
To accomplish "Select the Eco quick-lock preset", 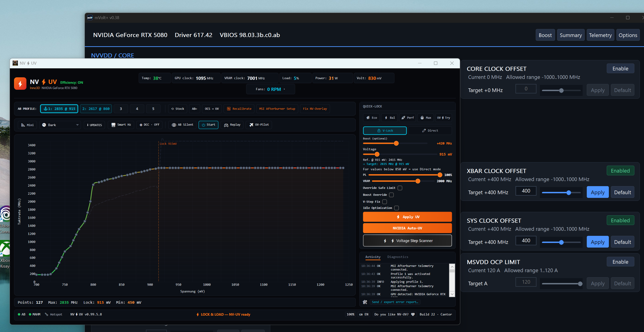I will [x=371, y=118].
